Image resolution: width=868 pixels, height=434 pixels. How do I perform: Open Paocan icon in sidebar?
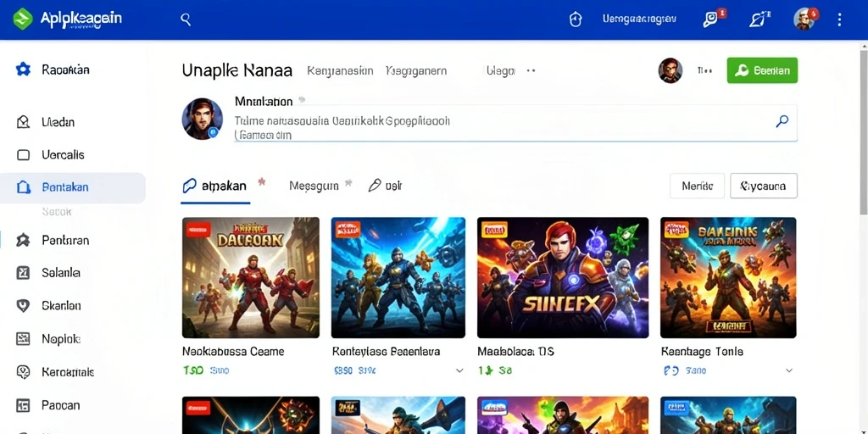(x=23, y=405)
